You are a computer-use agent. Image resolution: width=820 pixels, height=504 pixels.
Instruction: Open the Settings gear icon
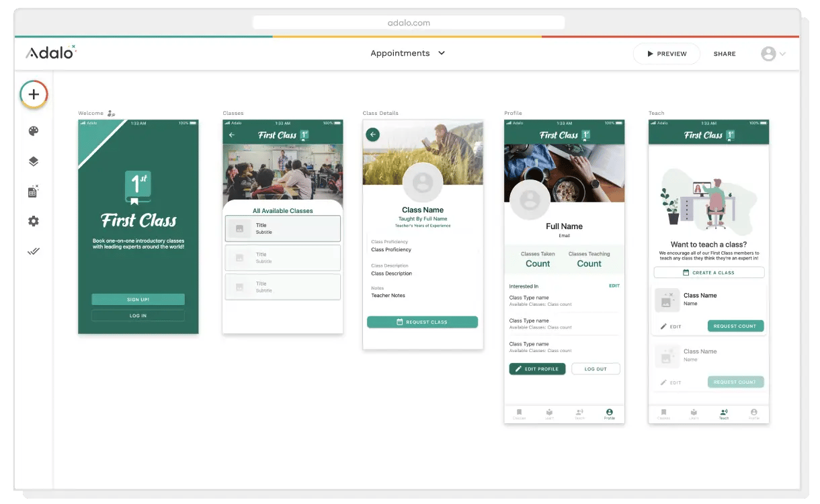[34, 221]
